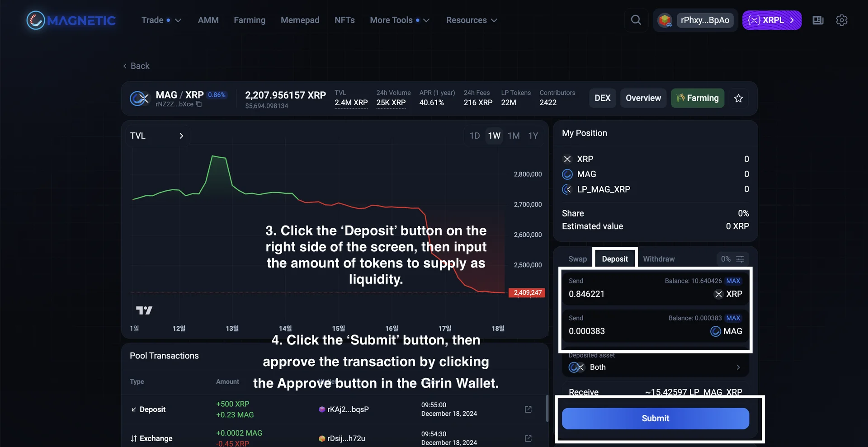Viewport: 868px width, 447px height.
Task: Click the XRP send amount field
Action: coord(655,289)
